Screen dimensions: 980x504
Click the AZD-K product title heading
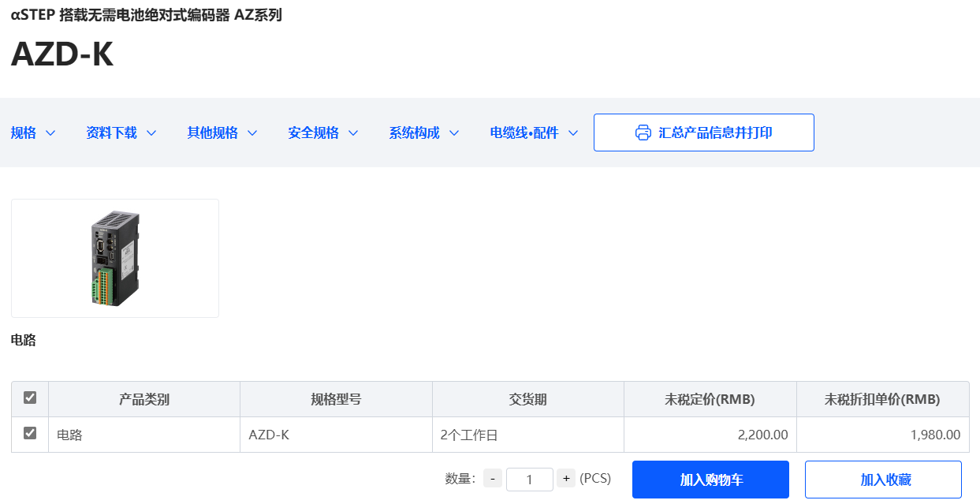click(61, 56)
